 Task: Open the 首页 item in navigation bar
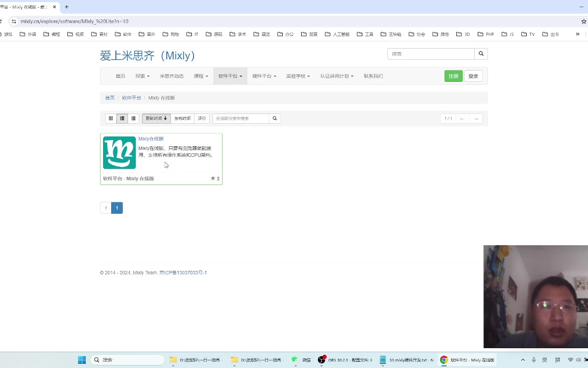(120, 76)
